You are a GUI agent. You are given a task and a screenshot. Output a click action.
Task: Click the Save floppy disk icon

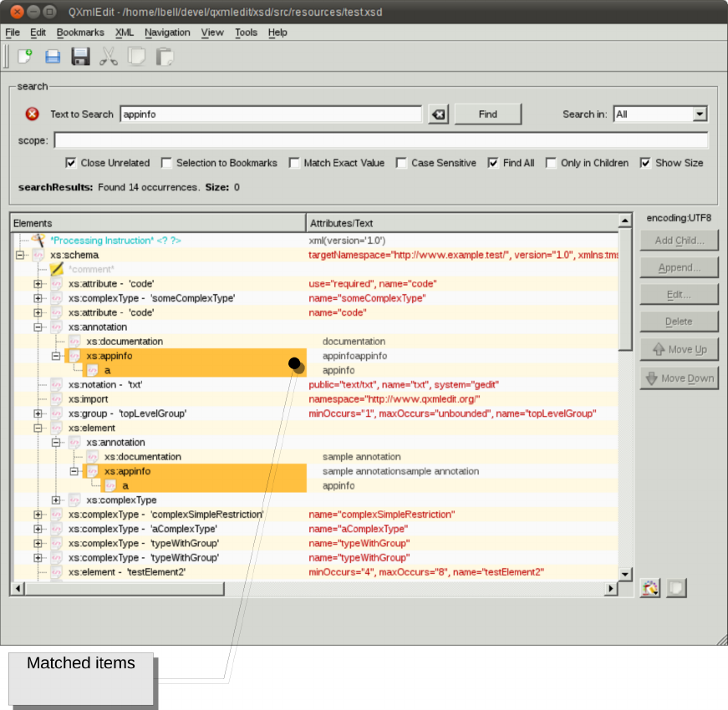(80, 57)
